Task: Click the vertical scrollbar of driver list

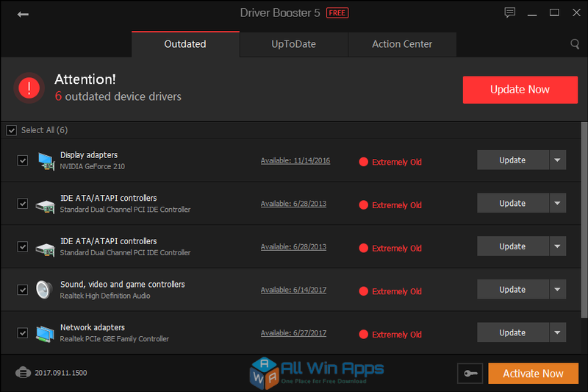Action: click(x=584, y=220)
